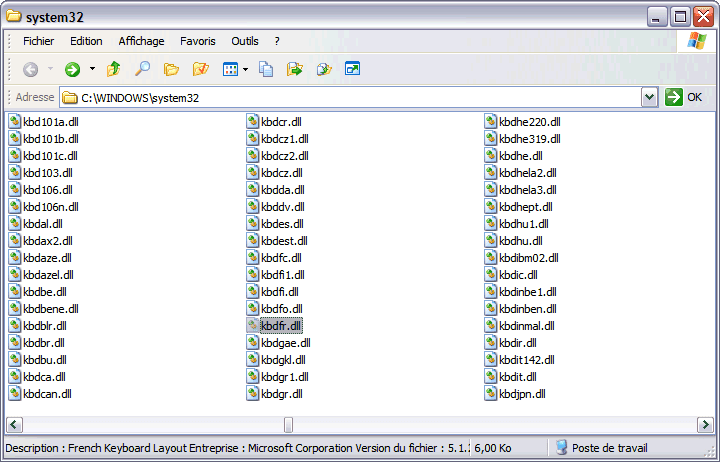The height and width of the screenshot is (462, 720).
Task: Select file name kbd103.dll
Action: point(48,173)
